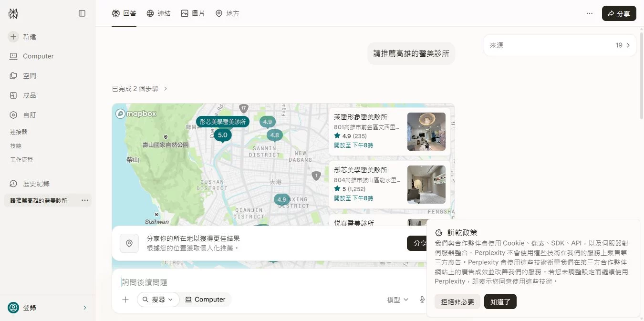Viewport: 644px width, 321px height.
Task: Open 空間 in the sidebar
Action: coord(22,76)
